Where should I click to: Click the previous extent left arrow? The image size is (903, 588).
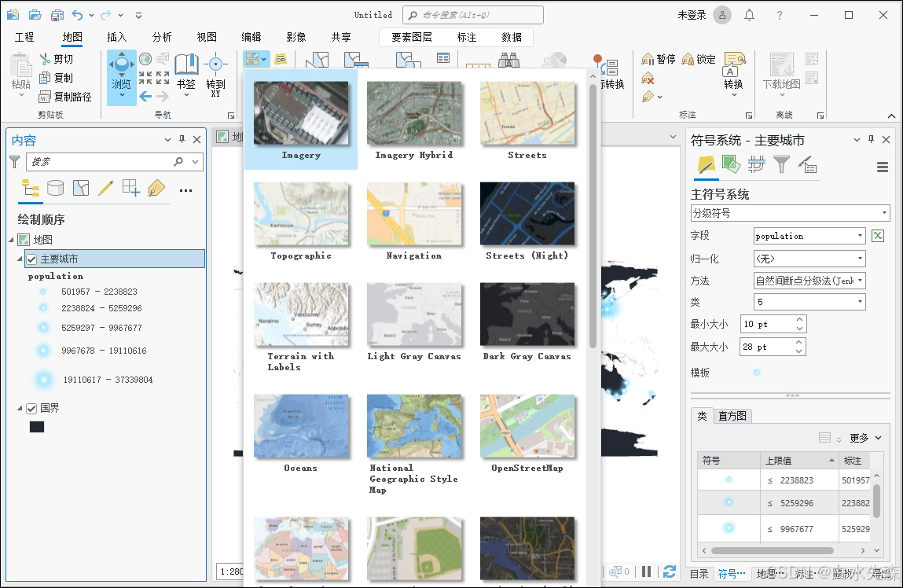[x=145, y=96]
